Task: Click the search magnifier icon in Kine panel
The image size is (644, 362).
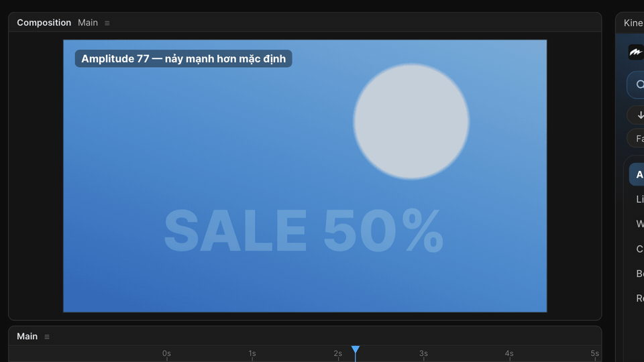Action: (639, 84)
